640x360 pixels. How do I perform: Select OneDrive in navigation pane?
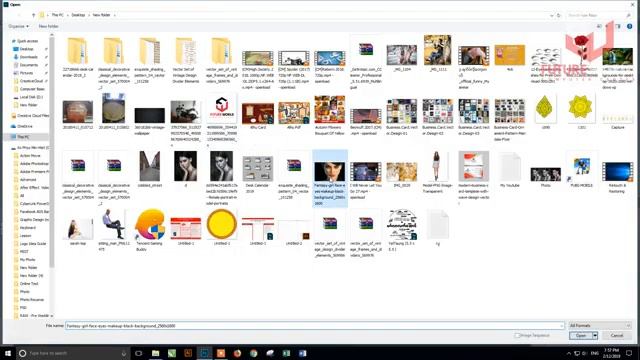pos(24,127)
